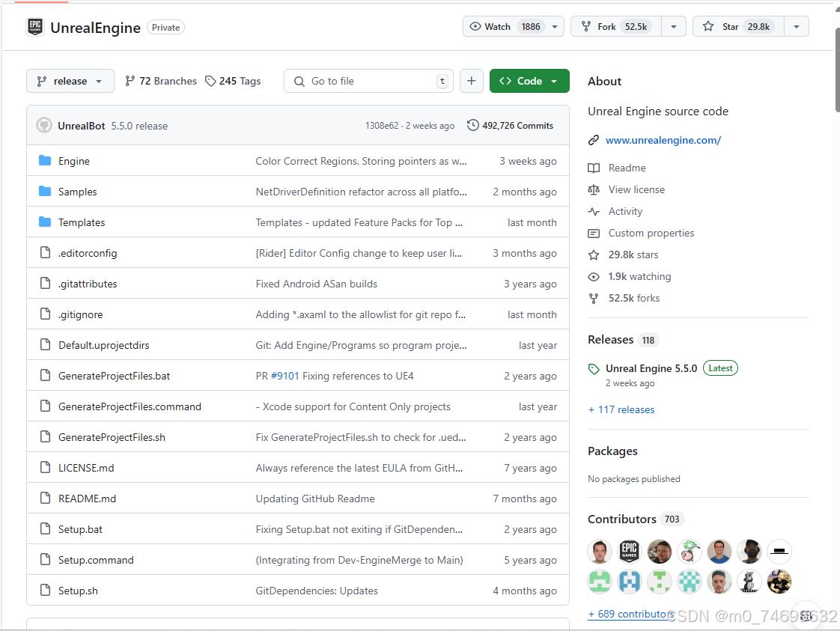The image size is (840, 631).
Task: Click the UnrealBot avatar icon
Action: pos(44,125)
